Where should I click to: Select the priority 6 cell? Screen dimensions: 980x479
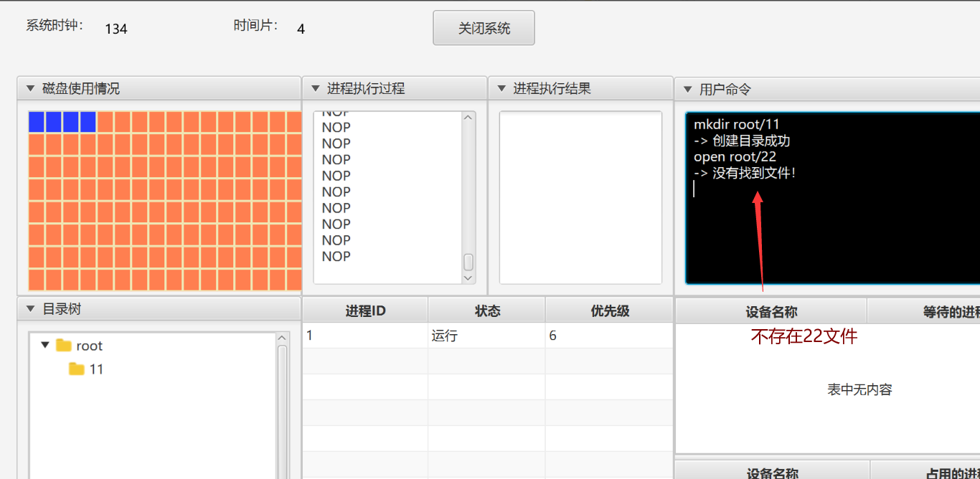point(610,336)
